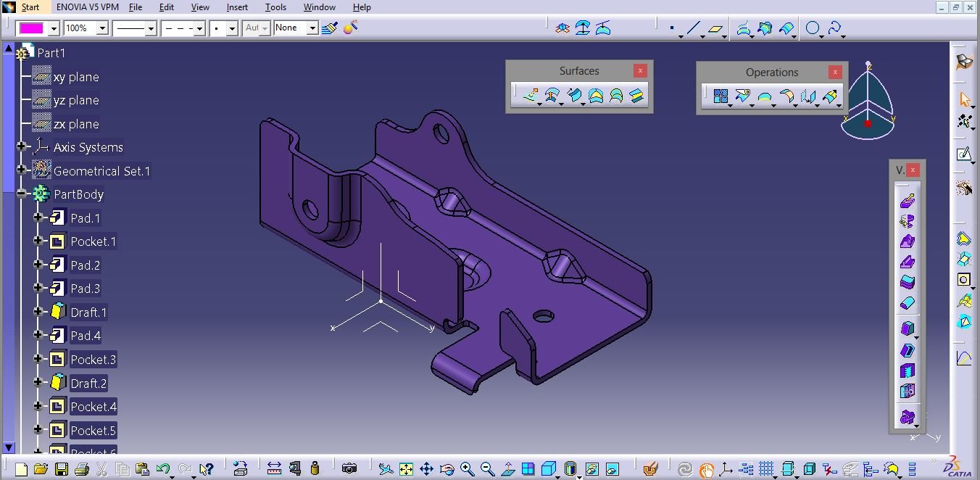Open the layer None dropdown
Image resolution: width=980 pixels, height=480 pixels.
click(312, 28)
